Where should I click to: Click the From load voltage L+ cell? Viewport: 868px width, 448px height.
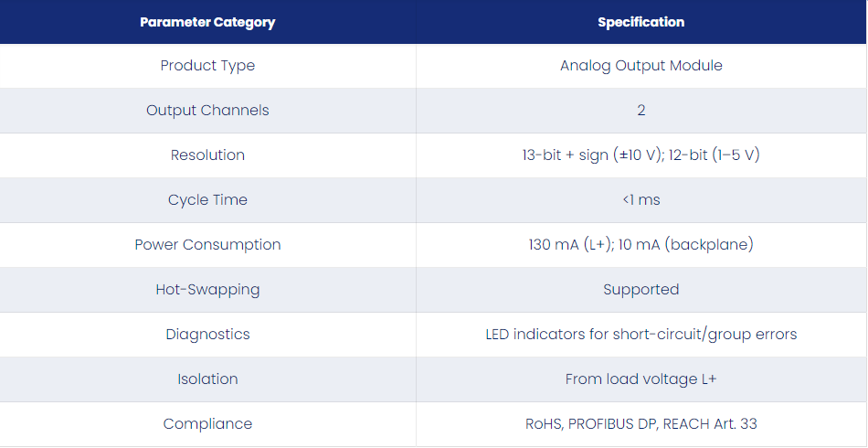641,379
